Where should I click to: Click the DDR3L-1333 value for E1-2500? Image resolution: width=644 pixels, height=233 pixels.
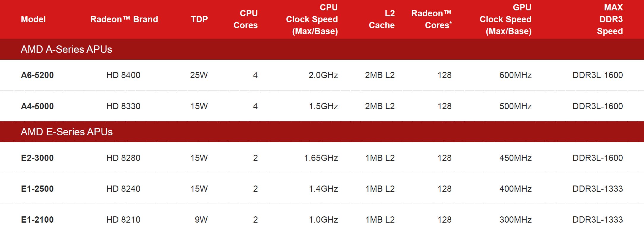(598, 189)
